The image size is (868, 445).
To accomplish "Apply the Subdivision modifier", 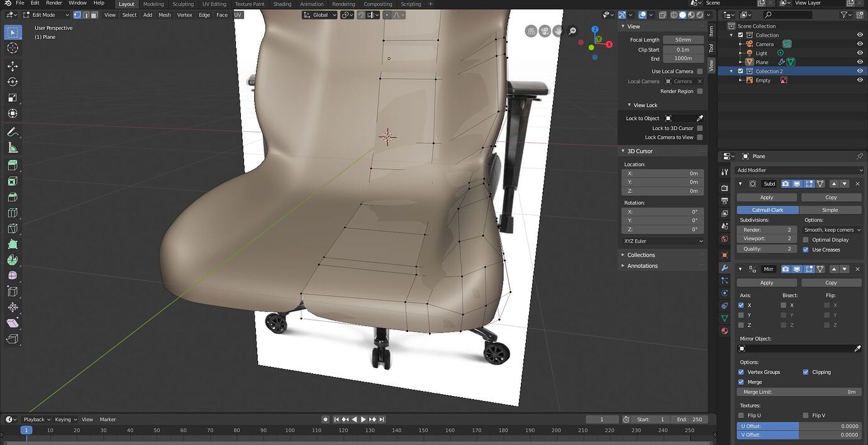I will pos(767,197).
